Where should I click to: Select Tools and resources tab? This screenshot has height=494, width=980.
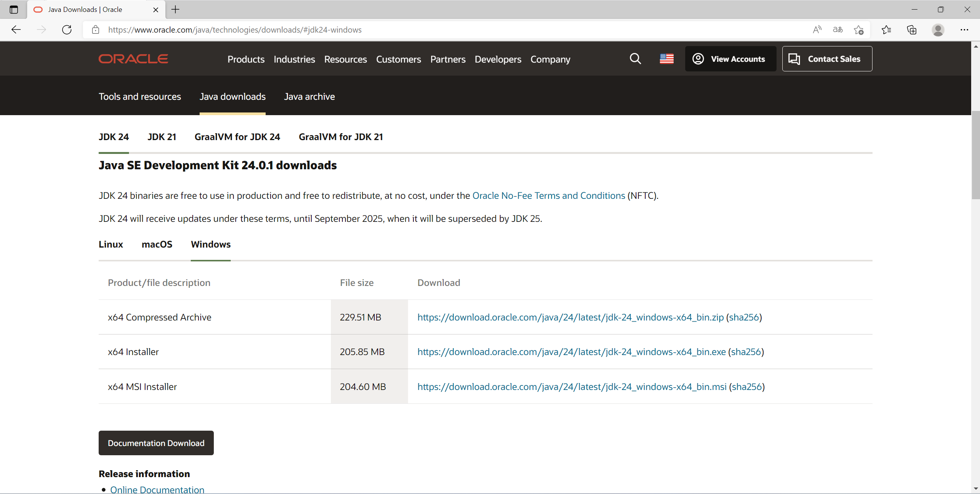pos(140,96)
